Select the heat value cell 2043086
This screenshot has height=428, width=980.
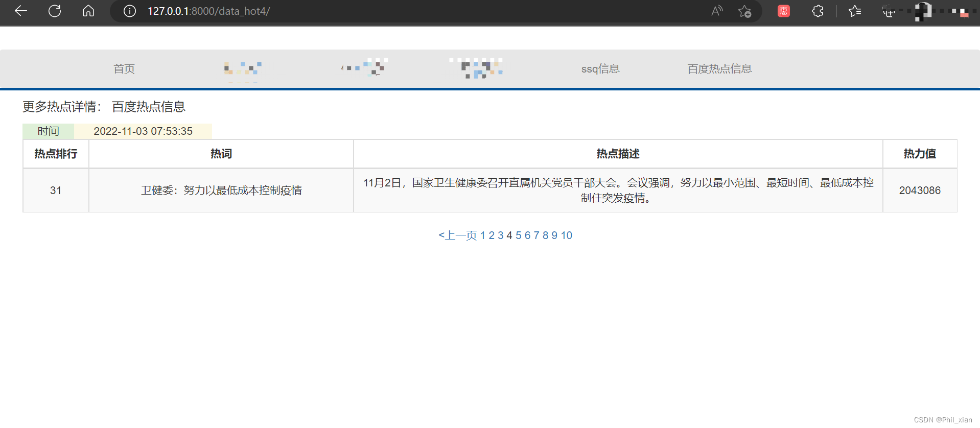[920, 191]
